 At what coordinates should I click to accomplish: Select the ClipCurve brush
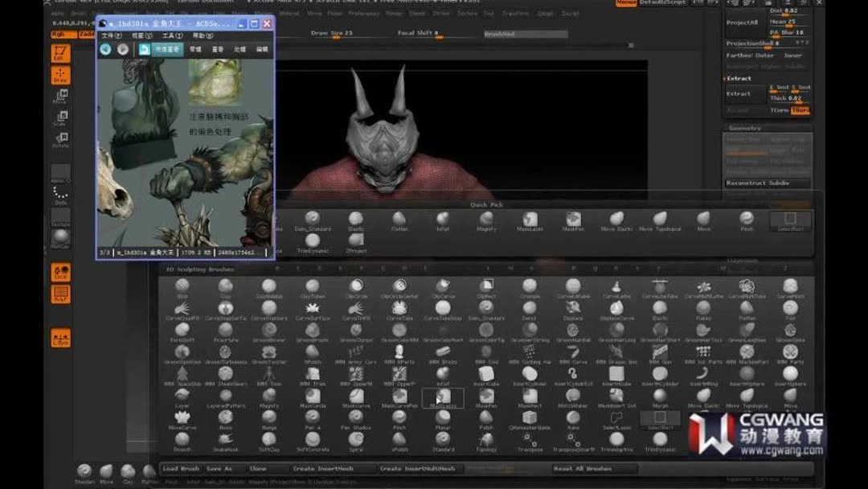(x=443, y=286)
